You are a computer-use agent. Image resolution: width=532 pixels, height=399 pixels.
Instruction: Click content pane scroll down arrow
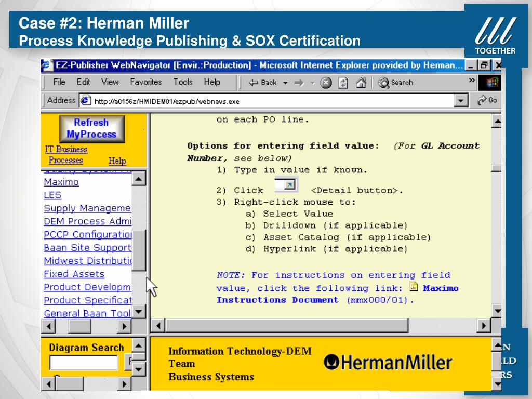496,311
